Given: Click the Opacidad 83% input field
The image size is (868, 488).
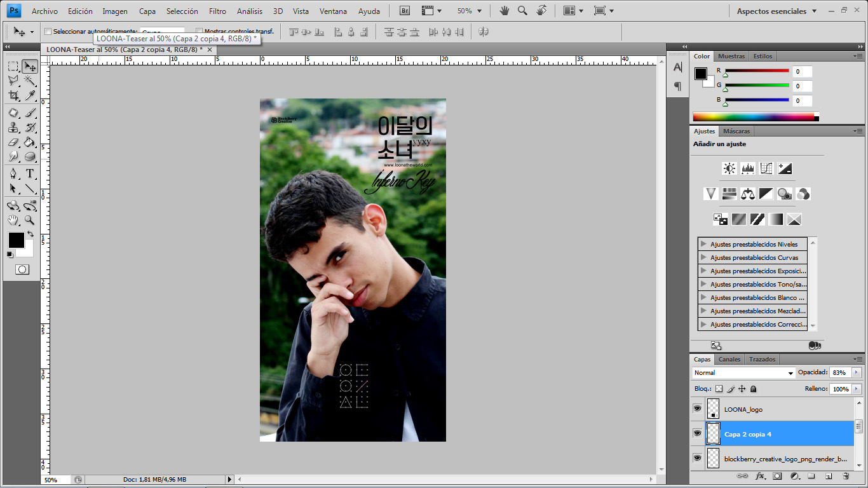Looking at the screenshot, I should [x=840, y=372].
